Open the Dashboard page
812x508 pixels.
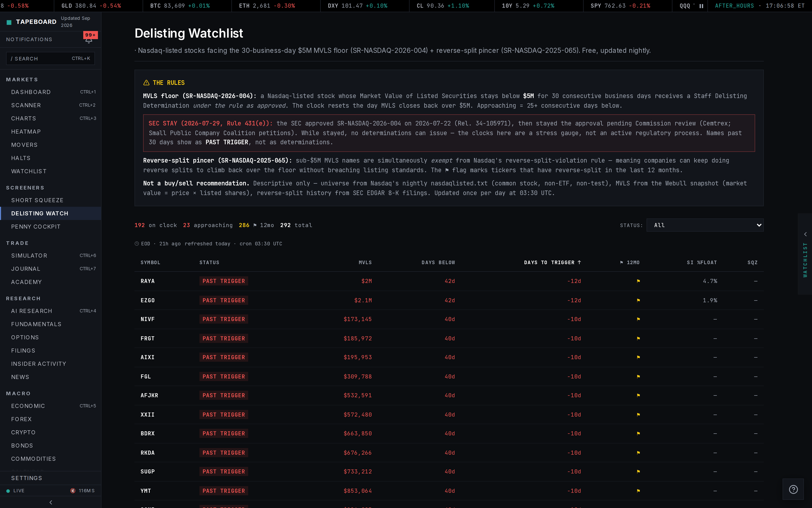coord(51,92)
